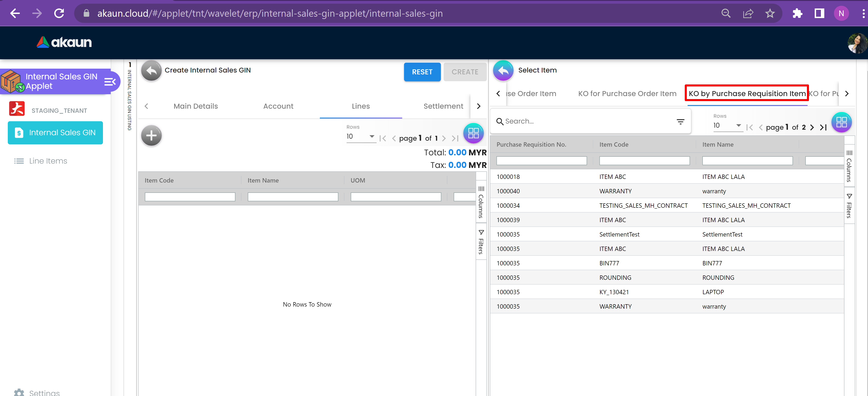Collapse the Internal Sales GIN Applet sidebar menu
The height and width of the screenshot is (396, 868).
110,82
